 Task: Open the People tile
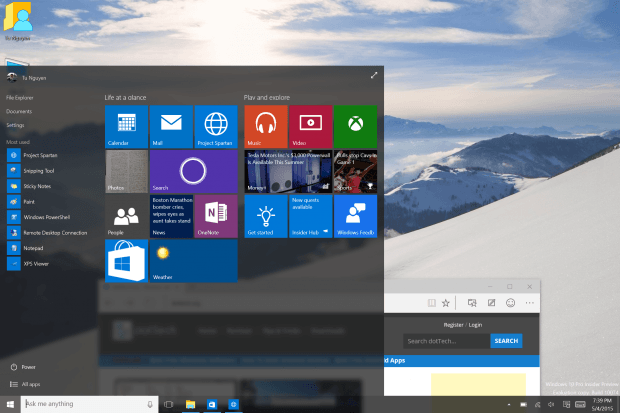coord(126,216)
